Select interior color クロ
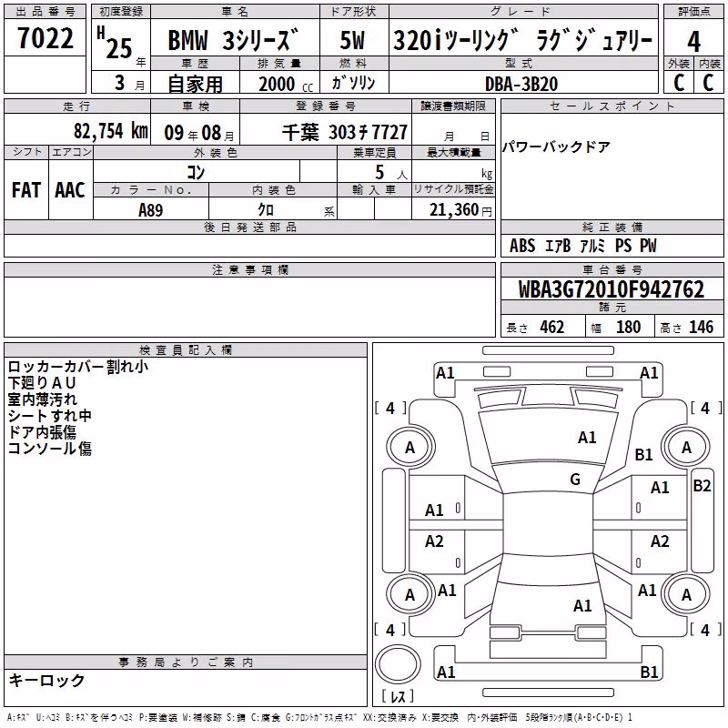Screen dimensions: 728x728 click(x=266, y=210)
